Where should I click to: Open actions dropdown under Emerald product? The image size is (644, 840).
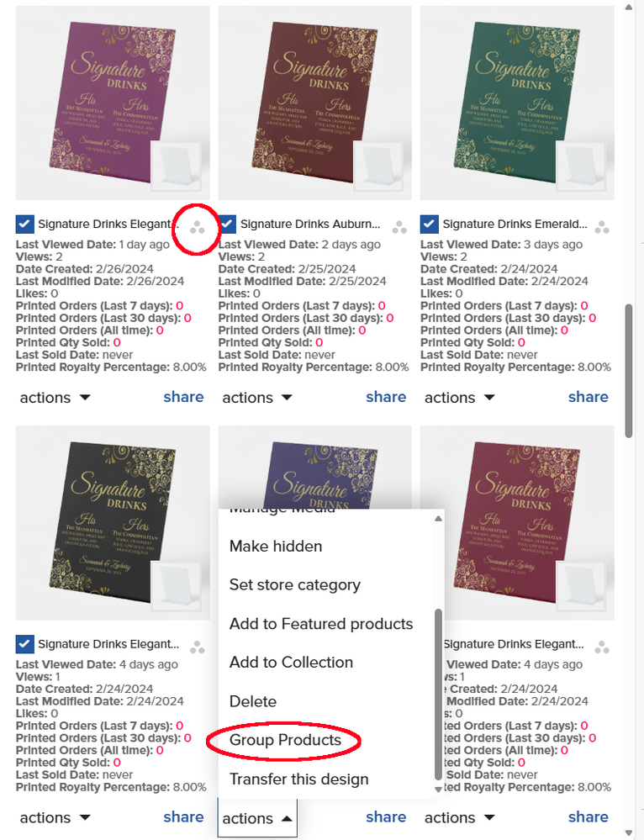tap(460, 398)
